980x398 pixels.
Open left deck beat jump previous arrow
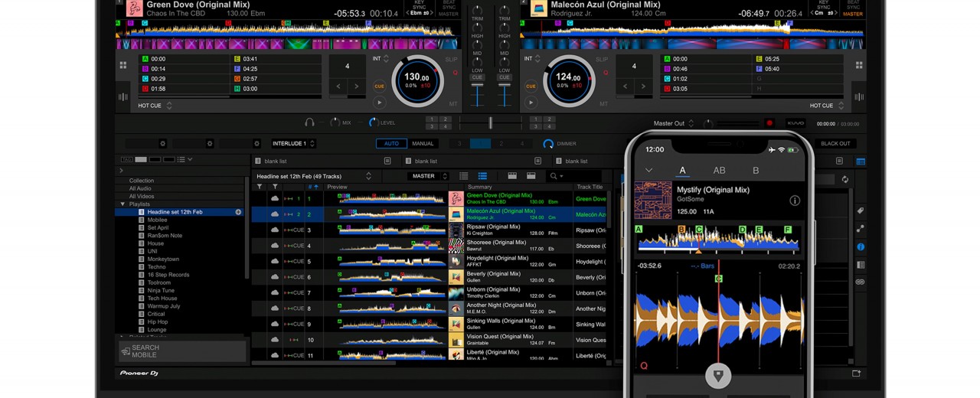coord(339,86)
